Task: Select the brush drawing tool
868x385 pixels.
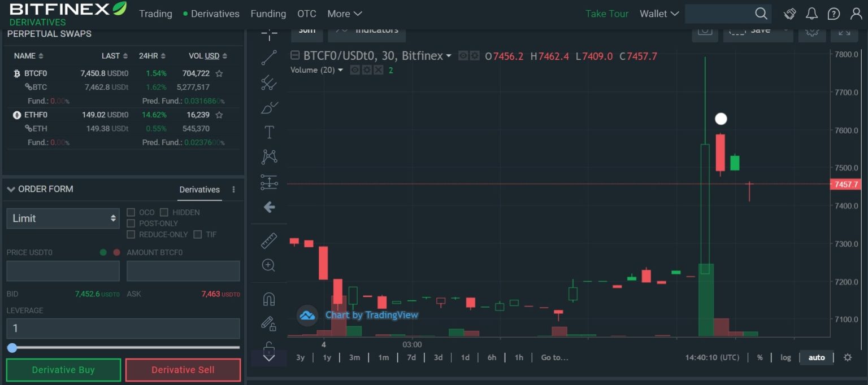Action: coord(269,107)
